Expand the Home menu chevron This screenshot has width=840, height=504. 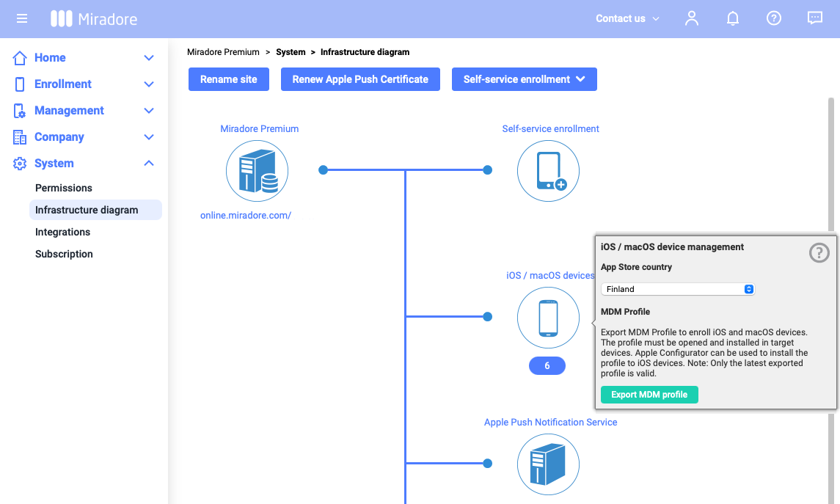coord(149,58)
